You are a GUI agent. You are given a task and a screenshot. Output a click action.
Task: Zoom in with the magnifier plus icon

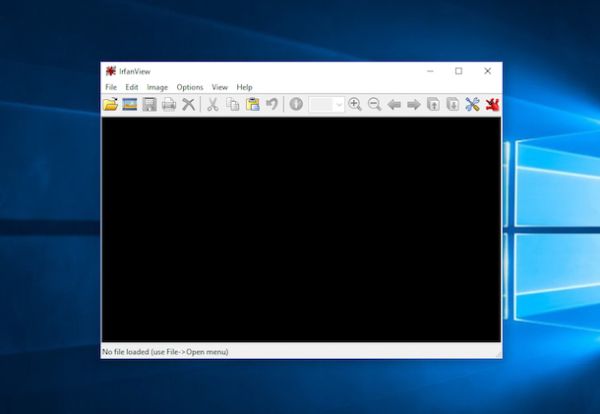[355, 104]
